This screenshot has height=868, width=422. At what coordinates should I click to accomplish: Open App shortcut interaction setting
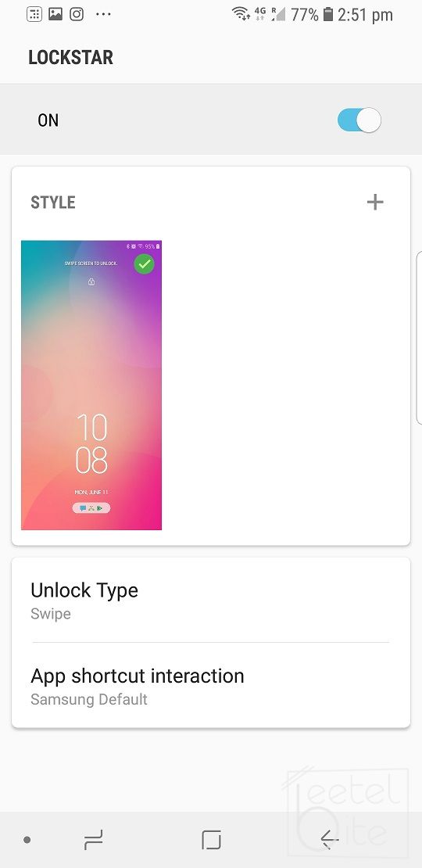[x=211, y=685]
